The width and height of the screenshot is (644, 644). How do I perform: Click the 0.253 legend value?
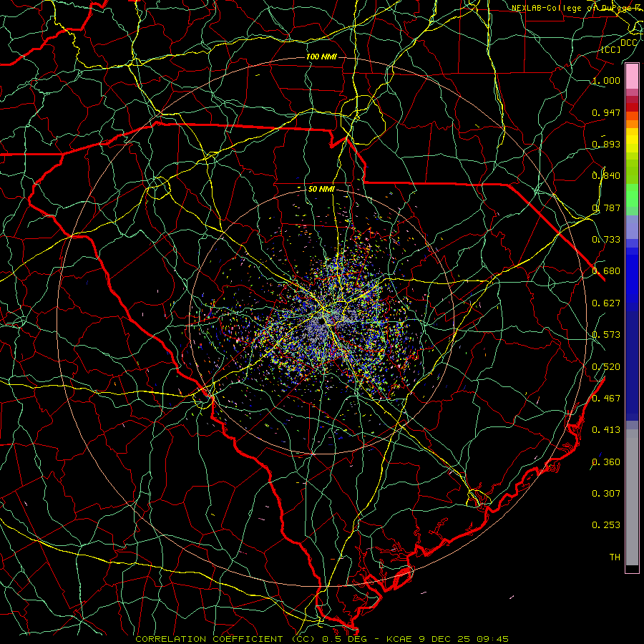tap(606, 525)
